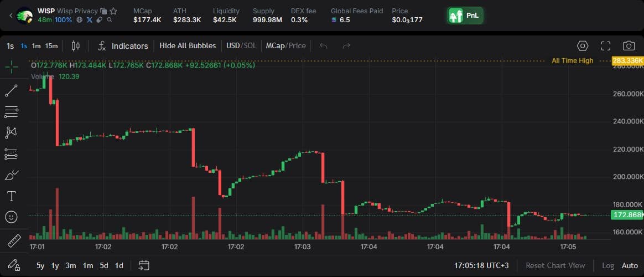Click the Price $0.0₃177 value
Image resolution: width=644 pixels, height=277 pixels.
(407, 20)
